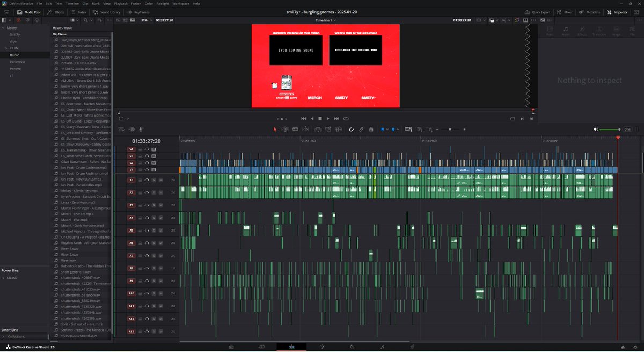Screen dimensions: 644x352
Task: Open viewer zoom 31% dropdown
Action: coord(146,20)
